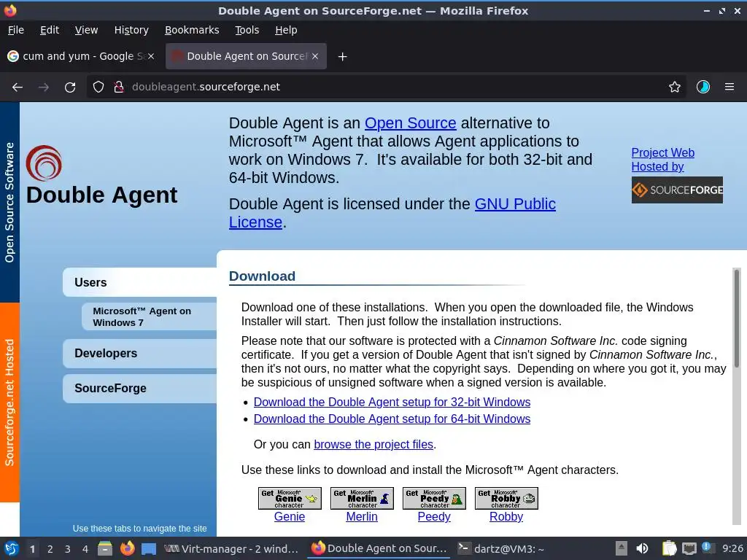
Task: Download the 64-bit Windows setup link
Action: pos(392,419)
